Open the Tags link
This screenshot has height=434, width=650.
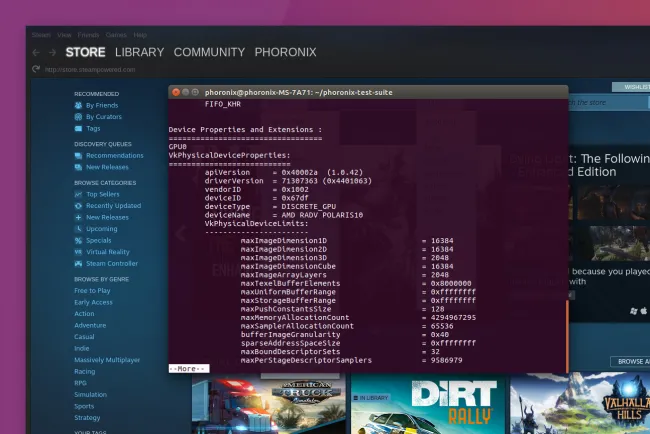pos(93,129)
